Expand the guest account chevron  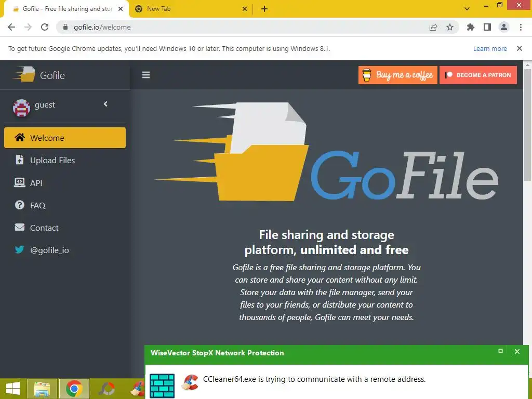tap(105, 104)
